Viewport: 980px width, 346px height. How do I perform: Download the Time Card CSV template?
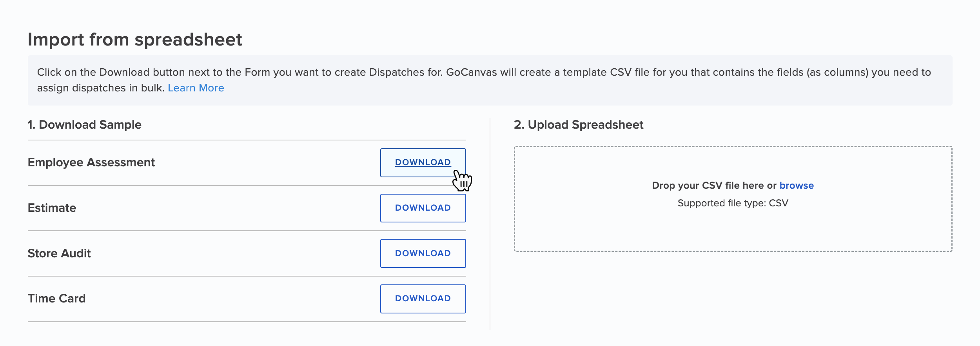pyautogui.click(x=423, y=298)
